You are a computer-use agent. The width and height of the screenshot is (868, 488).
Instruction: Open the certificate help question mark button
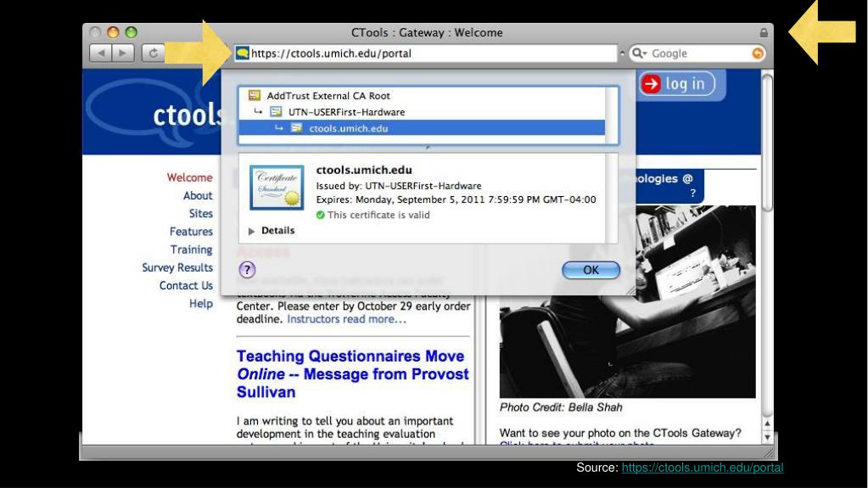tap(247, 270)
